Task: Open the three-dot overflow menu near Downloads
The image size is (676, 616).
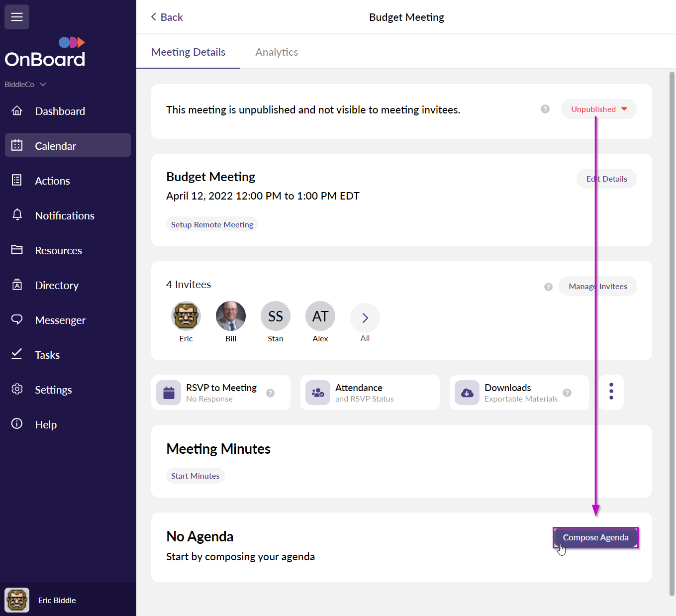Action: (611, 392)
